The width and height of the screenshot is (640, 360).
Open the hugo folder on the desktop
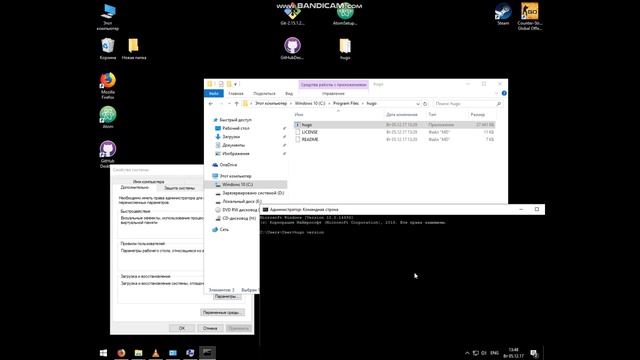[x=345, y=49]
